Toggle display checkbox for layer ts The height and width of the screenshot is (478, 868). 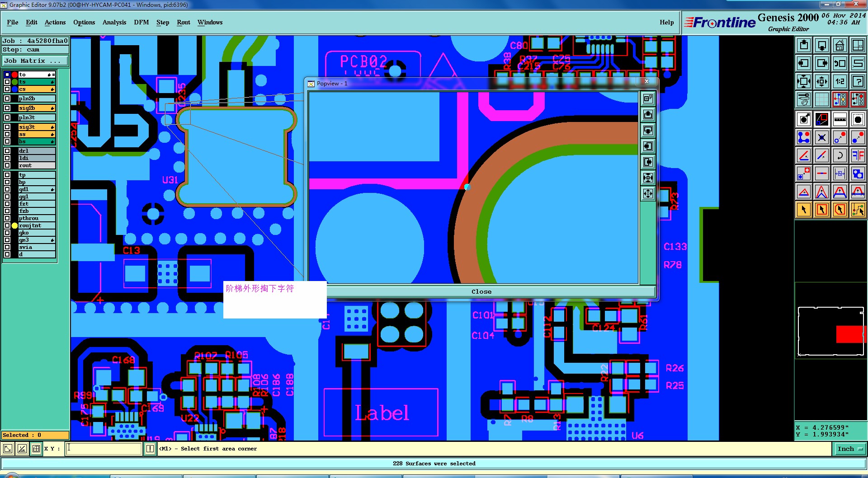point(7,82)
